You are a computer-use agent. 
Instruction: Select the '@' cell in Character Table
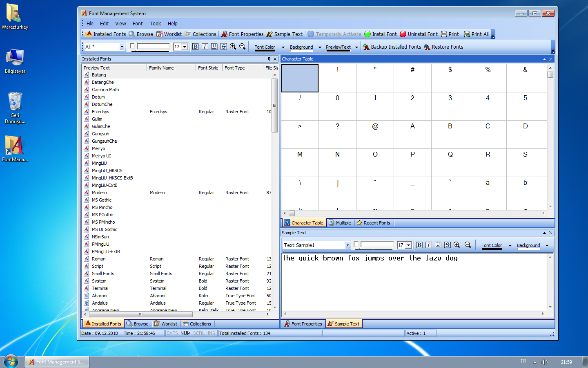375,135
